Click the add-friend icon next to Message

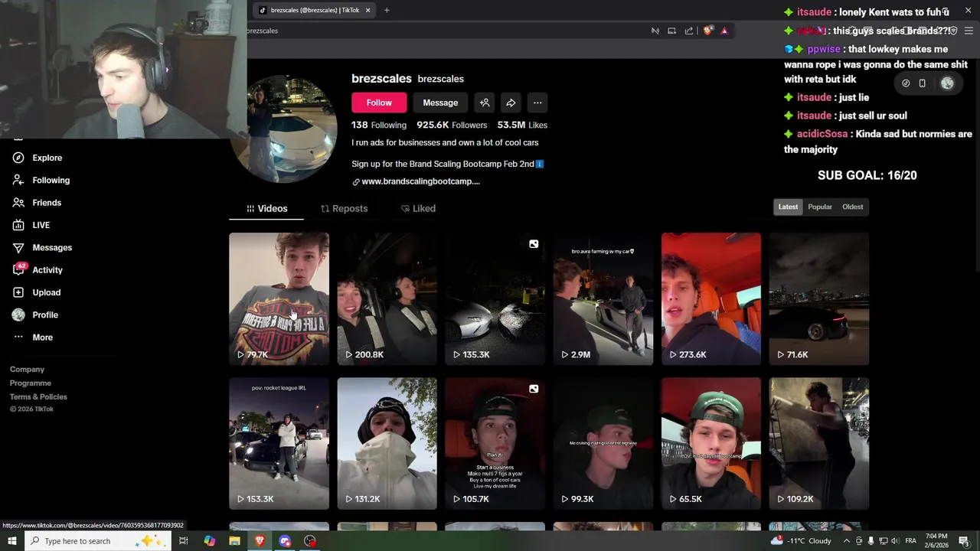(x=485, y=103)
